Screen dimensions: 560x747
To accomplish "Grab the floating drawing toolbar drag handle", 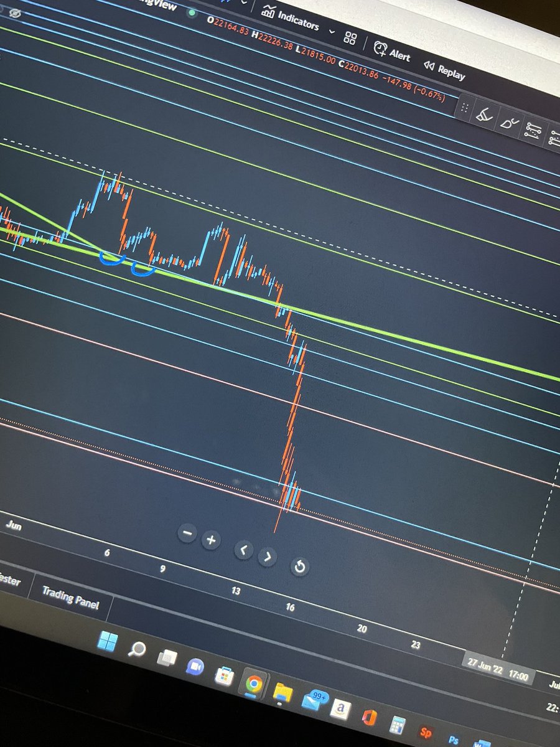I will (x=465, y=108).
